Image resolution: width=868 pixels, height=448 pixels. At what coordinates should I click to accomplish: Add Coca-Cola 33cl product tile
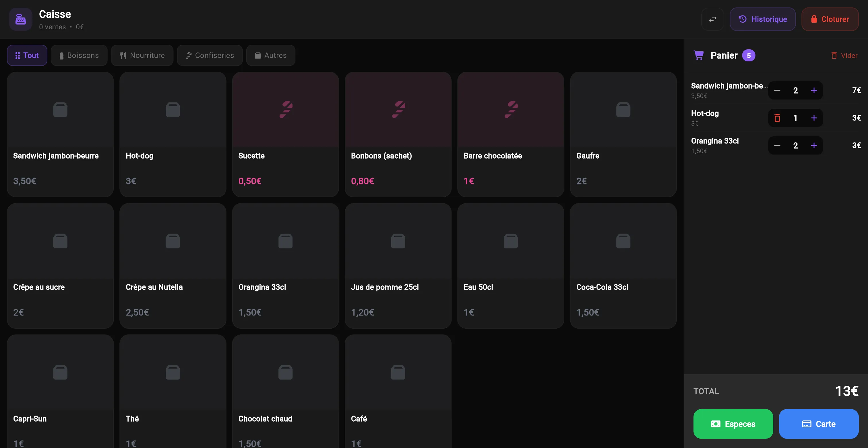coord(623,266)
